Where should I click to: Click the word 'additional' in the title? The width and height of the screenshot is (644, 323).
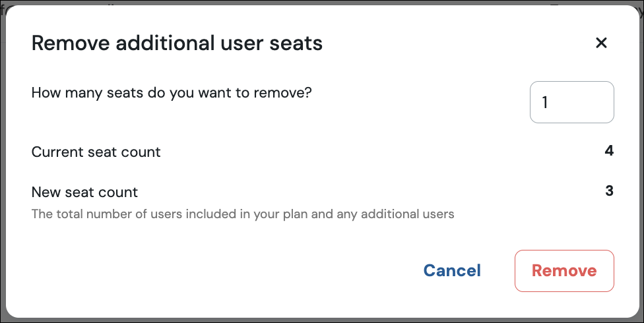click(165, 43)
